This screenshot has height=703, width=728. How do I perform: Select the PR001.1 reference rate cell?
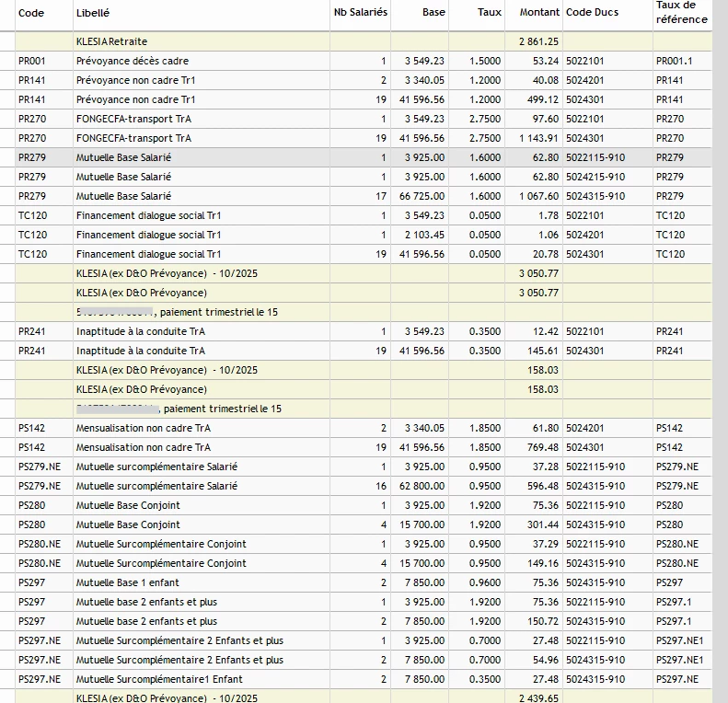click(x=674, y=61)
